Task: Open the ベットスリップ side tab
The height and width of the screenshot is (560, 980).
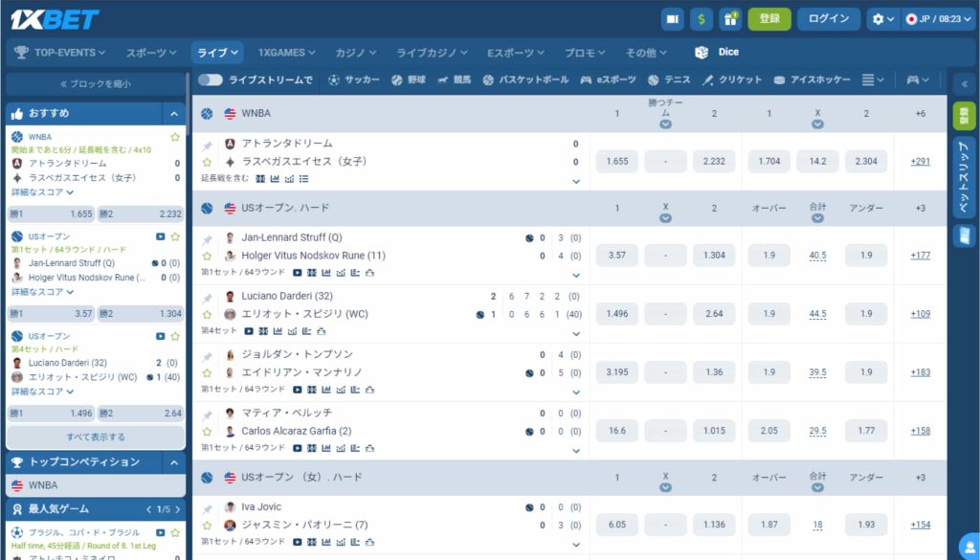Action: [965, 178]
